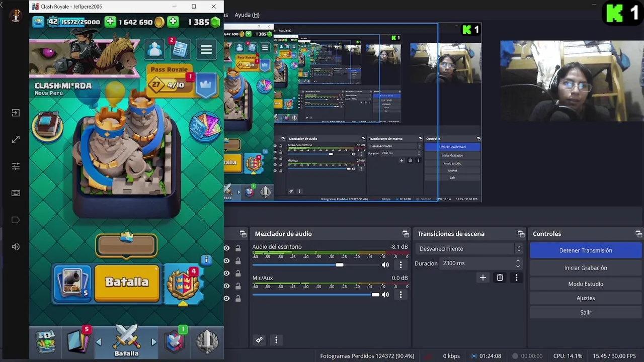Open Mic/Aux three-dot options menu
The width and height of the screenshot is (644, 362).
(x=401, y=295)
